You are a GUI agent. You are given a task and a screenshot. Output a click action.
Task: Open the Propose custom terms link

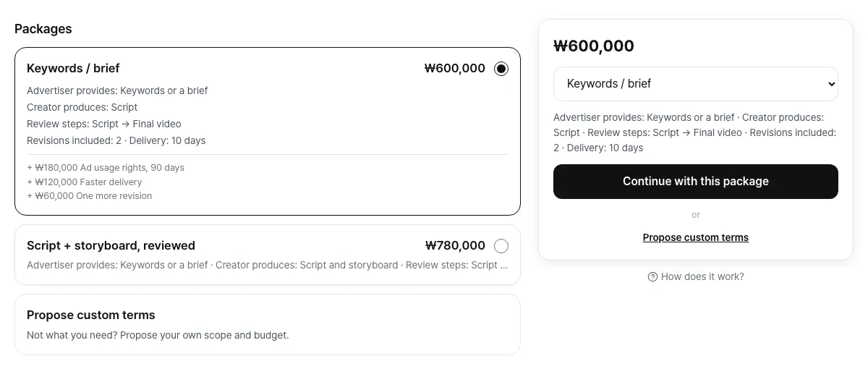(x=696, y=237)
